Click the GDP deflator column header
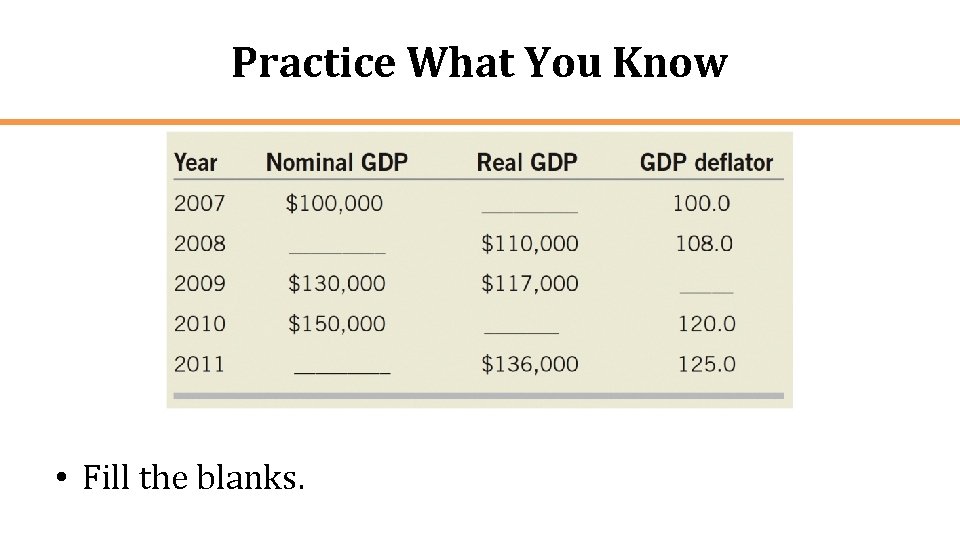Screen dimensions: 960x540 tap(707, 162)
